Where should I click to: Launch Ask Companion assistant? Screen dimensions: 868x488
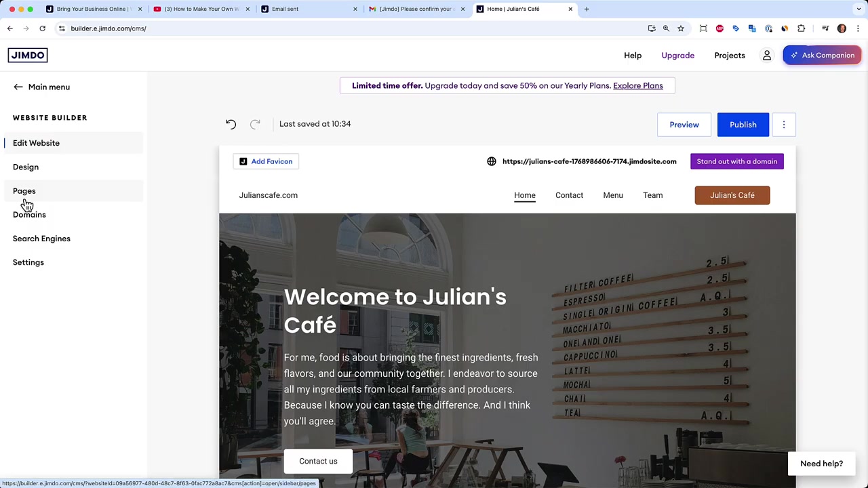pyautogui.click(x=822, y=56)
